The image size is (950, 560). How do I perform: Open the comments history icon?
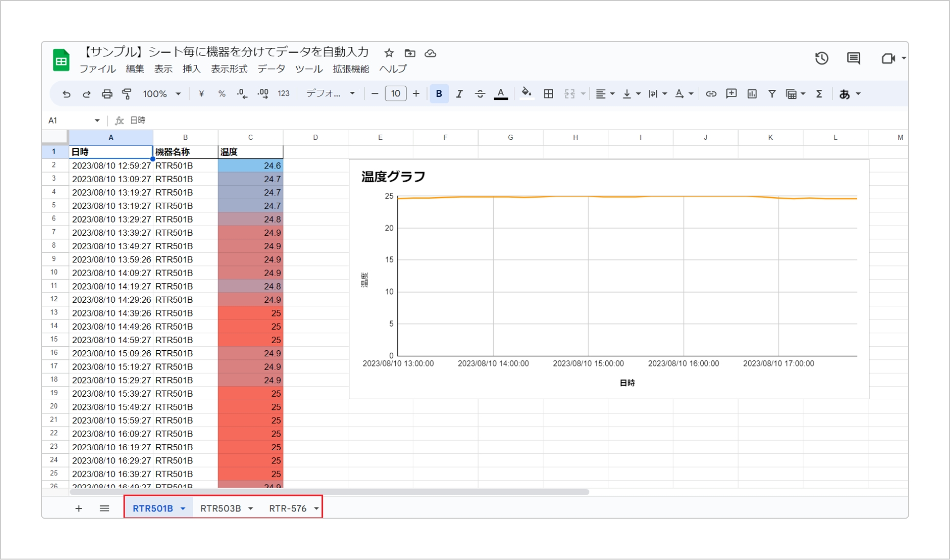pyautogui.click(x=853, y=58)
